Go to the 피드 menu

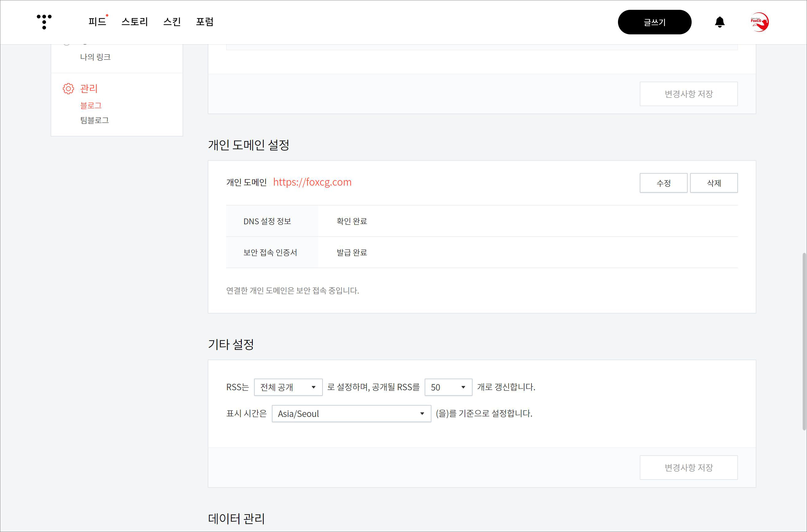(x=97, y=22)
